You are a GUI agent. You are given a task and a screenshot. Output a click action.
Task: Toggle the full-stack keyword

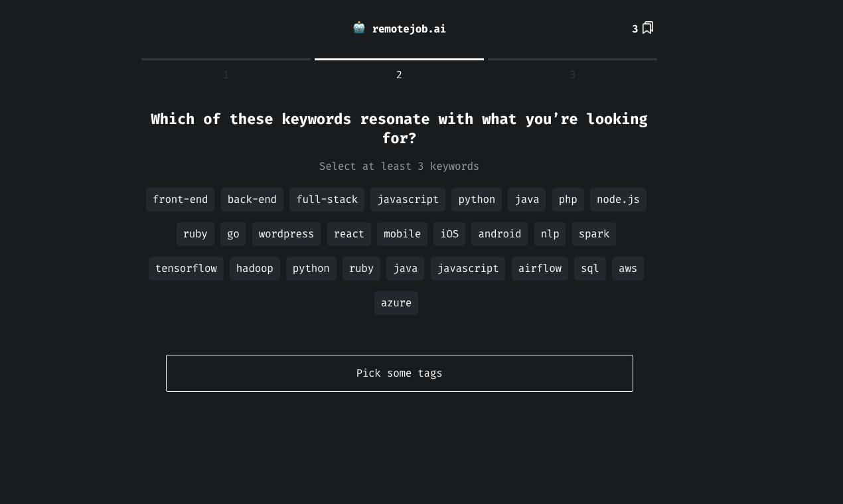tap(327, 199)
